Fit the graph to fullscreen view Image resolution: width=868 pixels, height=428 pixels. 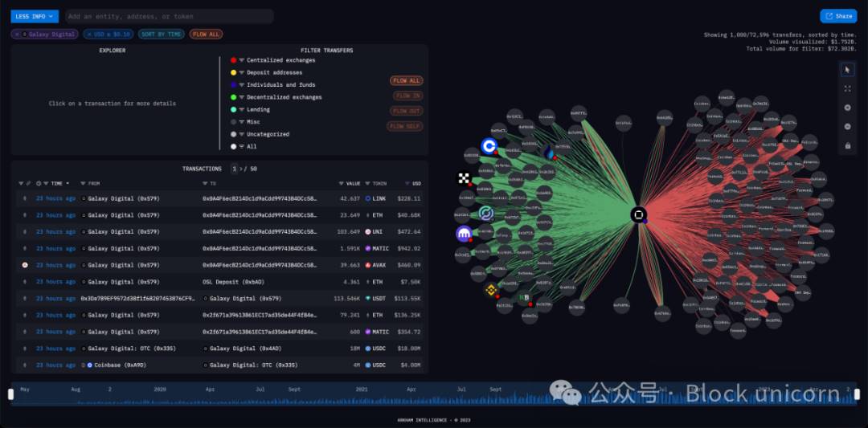847,89
